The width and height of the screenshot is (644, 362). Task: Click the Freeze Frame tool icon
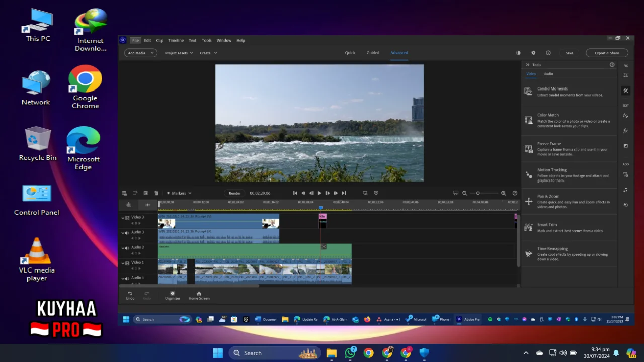pyautogui.click(x=528, y=149)
